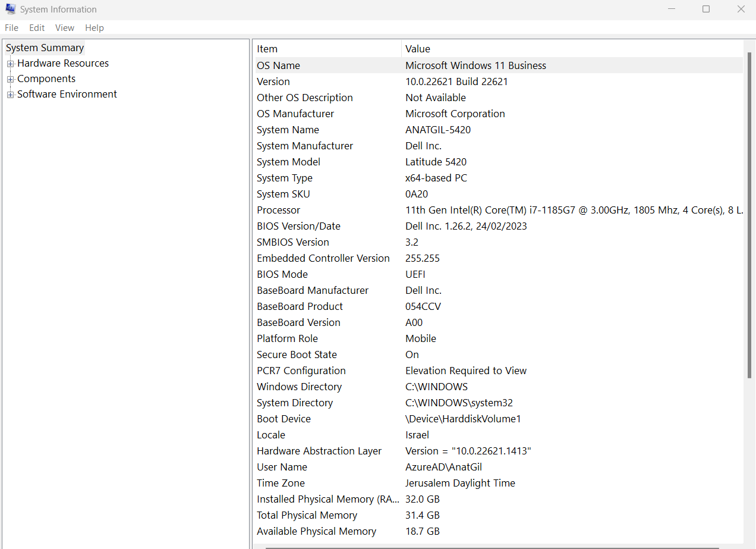Select the PCR7 Configuration row

pyautogui.click(x=499, y=371)
